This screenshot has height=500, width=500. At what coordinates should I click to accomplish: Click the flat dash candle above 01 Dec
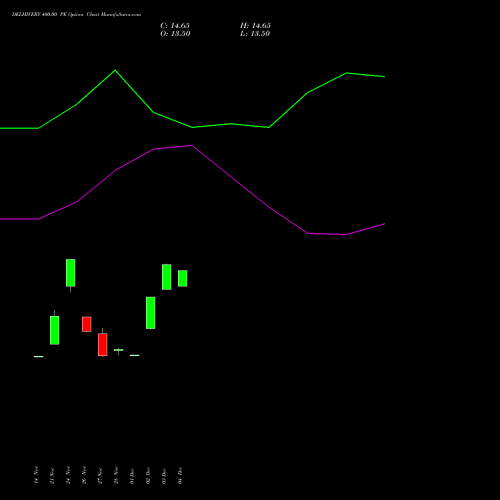135,355
